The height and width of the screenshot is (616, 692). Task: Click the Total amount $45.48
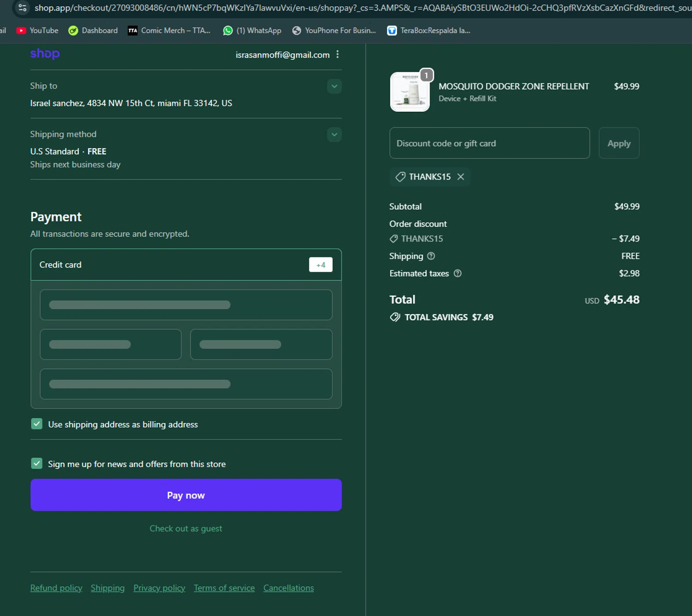[x=621, y=299]
